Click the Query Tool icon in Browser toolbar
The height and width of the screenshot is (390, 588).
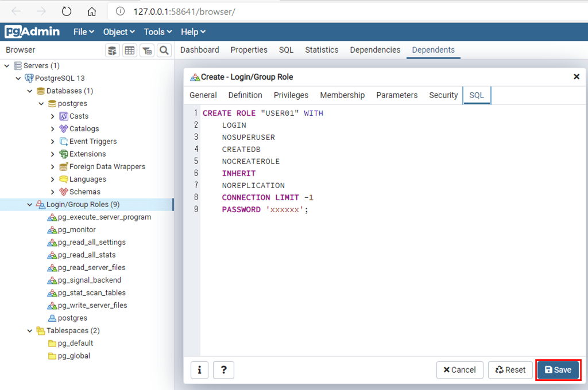tap(113, 50)
